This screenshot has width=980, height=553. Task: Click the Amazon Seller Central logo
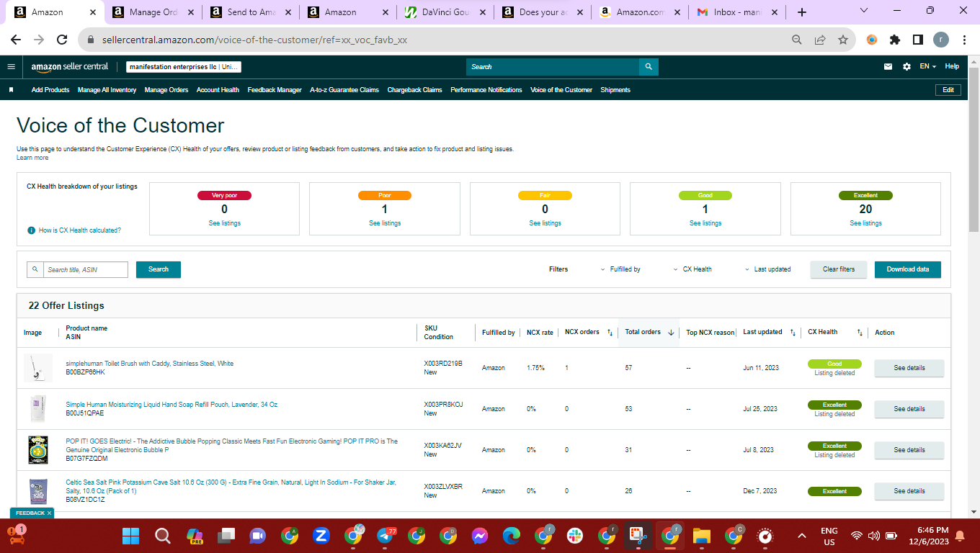[x=70, y=67]
